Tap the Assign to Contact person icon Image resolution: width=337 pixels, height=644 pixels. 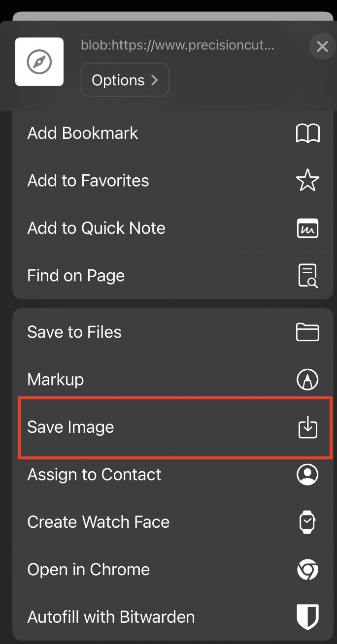coord(308,474)
